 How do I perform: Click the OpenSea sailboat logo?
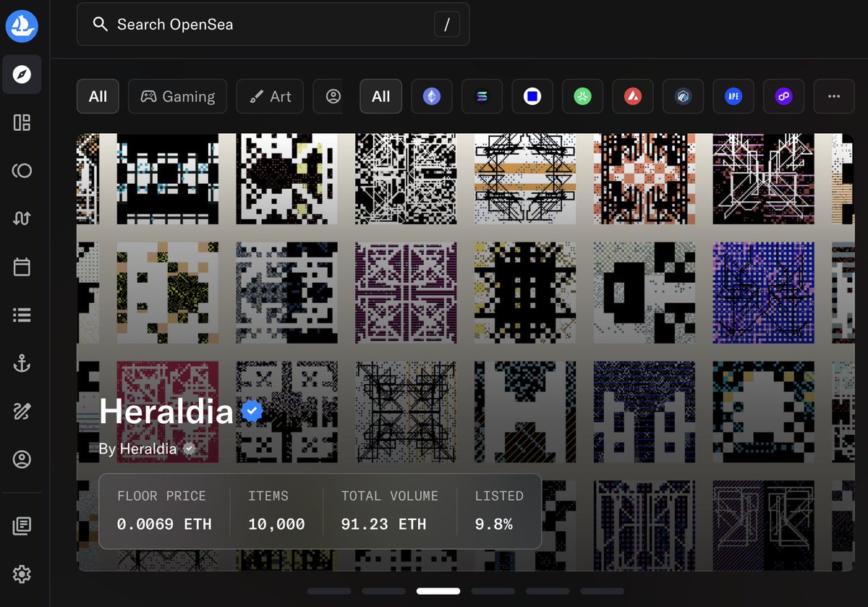click(22, 26)
